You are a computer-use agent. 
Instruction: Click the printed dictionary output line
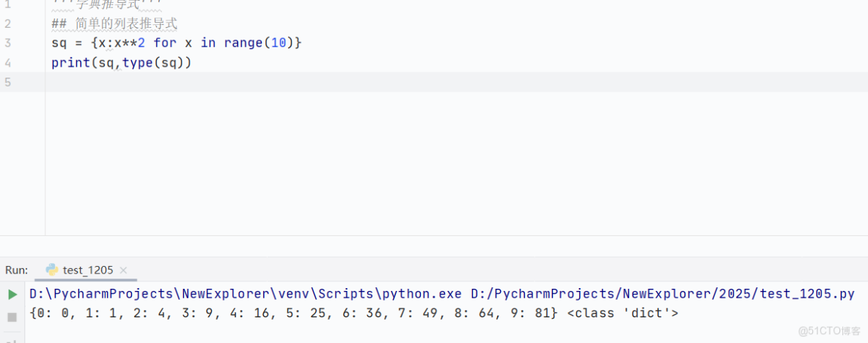(x=293, y=314)
